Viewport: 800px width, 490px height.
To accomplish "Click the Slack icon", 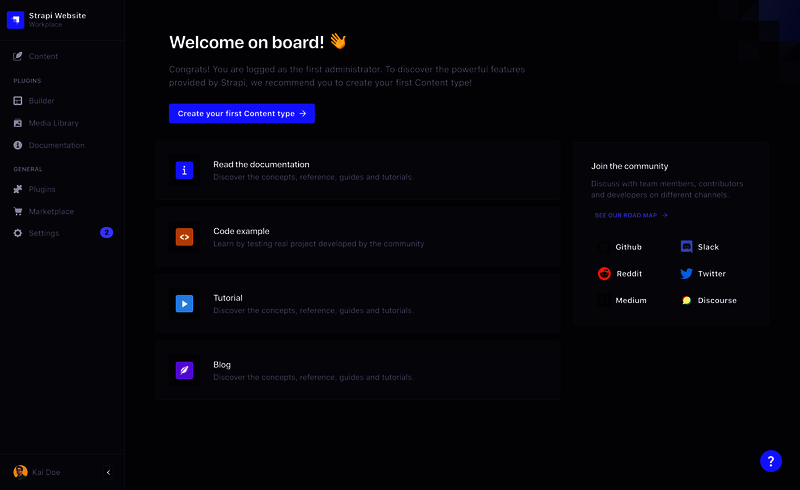I will point(687,247).
